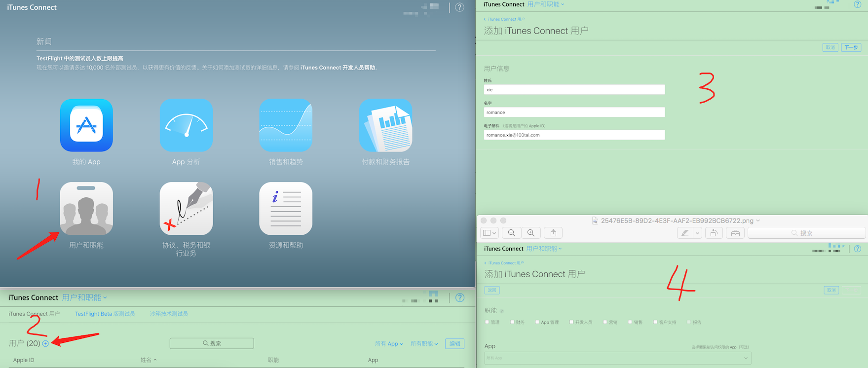
Task: Check the 财务 role checkbox
Action: (x=512, y=322)
